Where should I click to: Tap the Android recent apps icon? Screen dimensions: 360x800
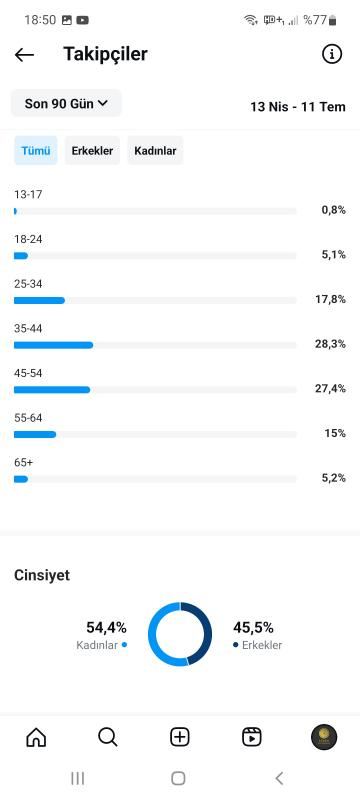[x=78, y=778]
